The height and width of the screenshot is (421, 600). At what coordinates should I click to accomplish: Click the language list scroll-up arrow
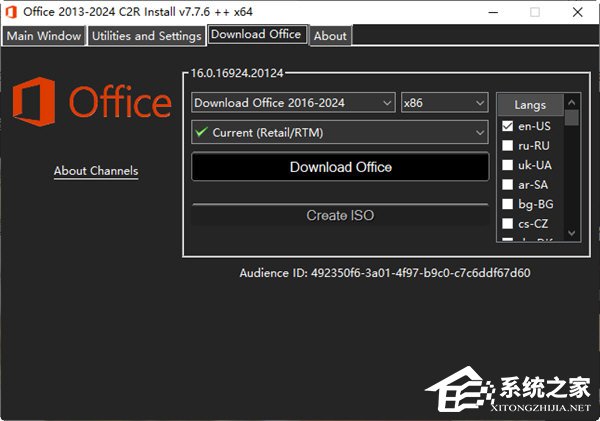coord(572,102)
